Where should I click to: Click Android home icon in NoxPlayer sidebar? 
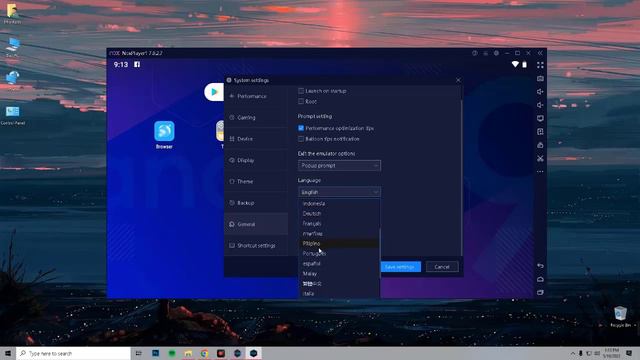(540, 279)
